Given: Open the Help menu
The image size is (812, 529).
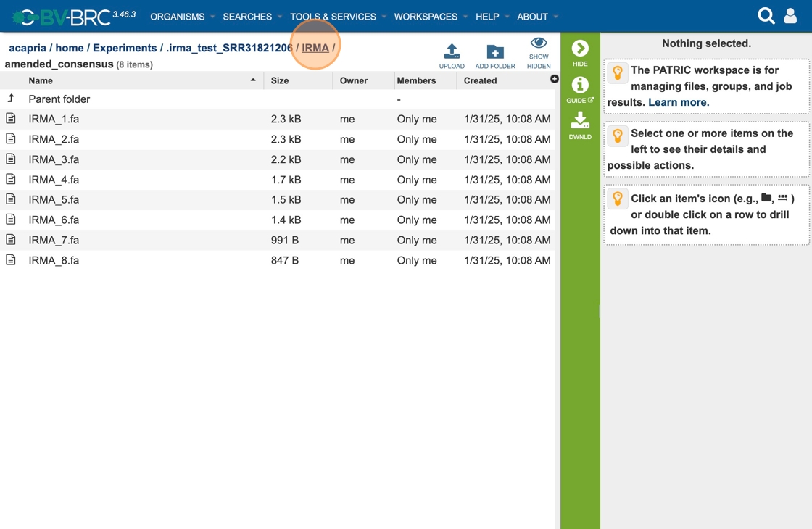Looking at the screenshot, I should click(x=487, y=17).
